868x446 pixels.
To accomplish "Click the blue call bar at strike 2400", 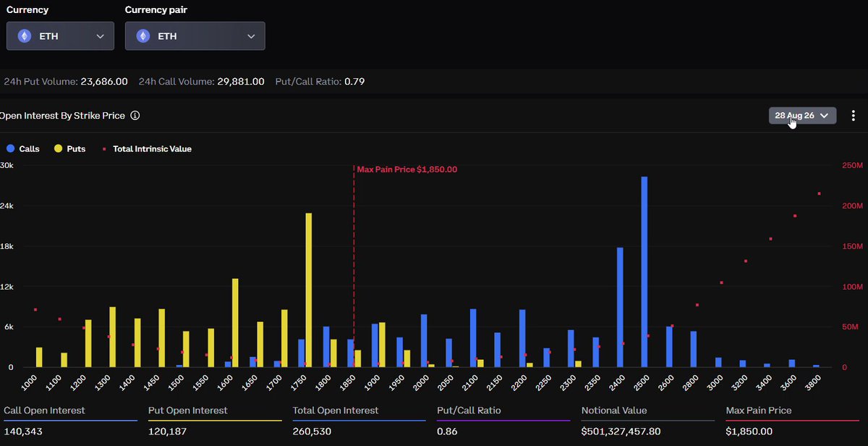I will pyautogui.click(x=620, y=307).
